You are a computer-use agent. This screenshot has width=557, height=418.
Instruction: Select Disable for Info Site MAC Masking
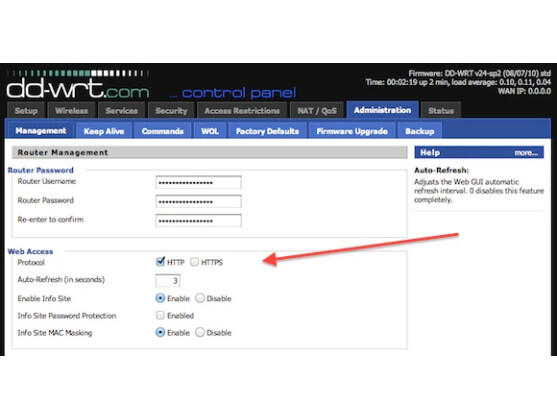click(x=200, y=332)
